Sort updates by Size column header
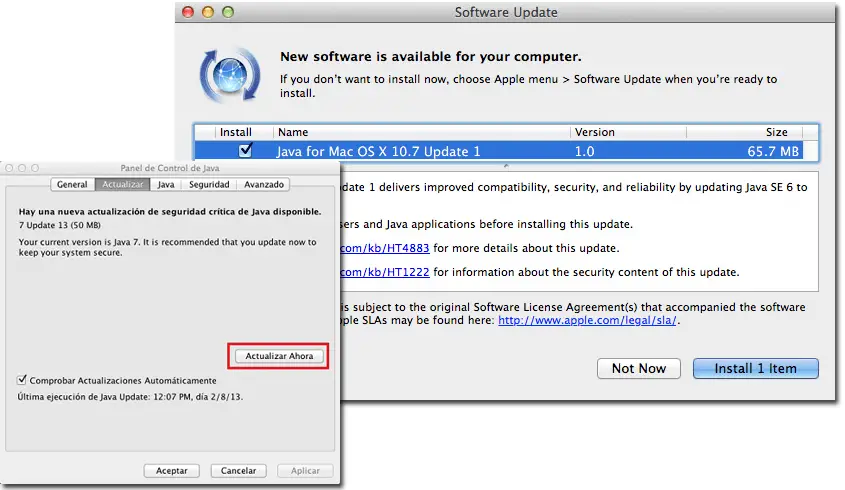Screen dimensions: 845x490 click(x=745, y=132)
